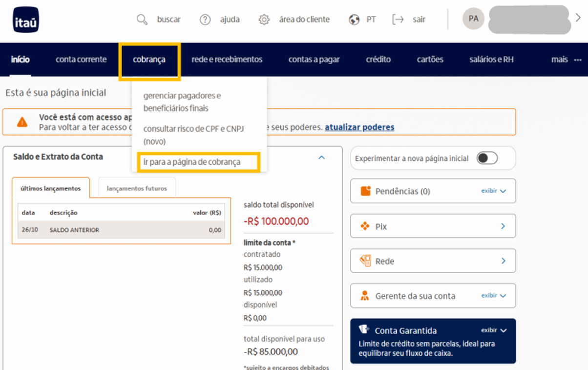Click the limite da conta label
588x370 pixels.
click(270, 243)
